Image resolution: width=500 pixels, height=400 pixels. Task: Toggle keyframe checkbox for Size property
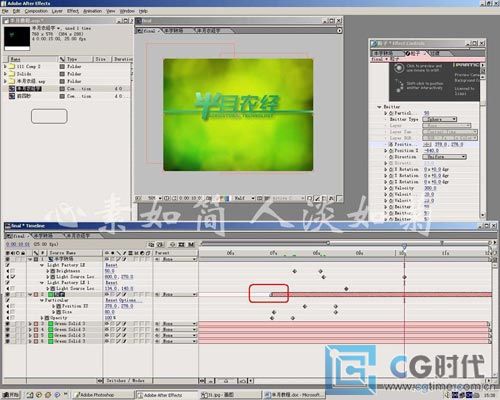(13, 312)
